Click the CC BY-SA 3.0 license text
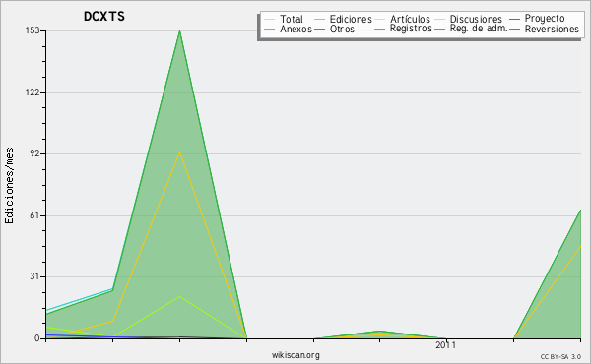The height and width of the screenshot is (364, 591). [x=560, y=356]
